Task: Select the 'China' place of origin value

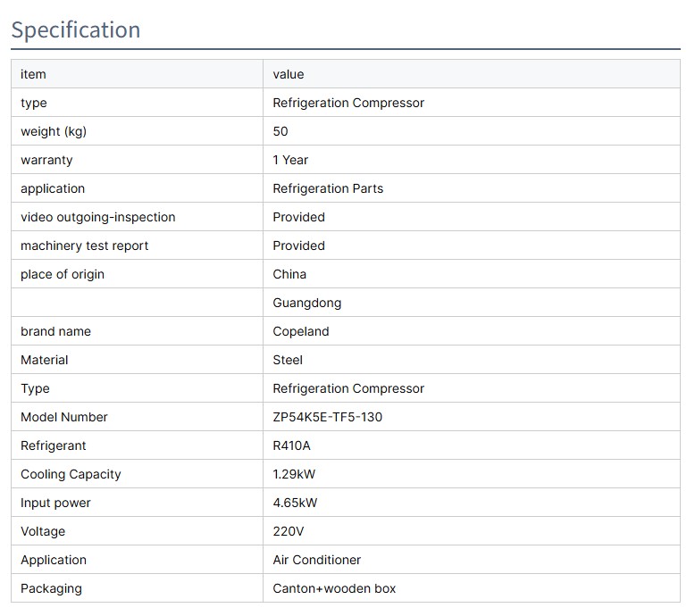Action: 289,274
